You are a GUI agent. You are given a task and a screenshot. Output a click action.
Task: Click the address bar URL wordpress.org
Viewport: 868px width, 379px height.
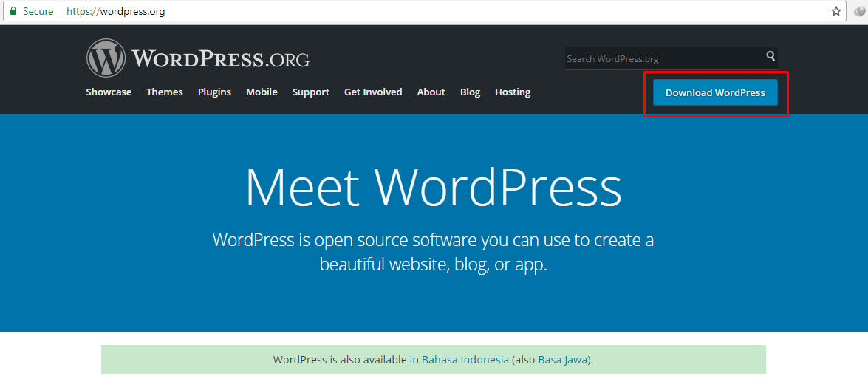click(x=116, y=11)
